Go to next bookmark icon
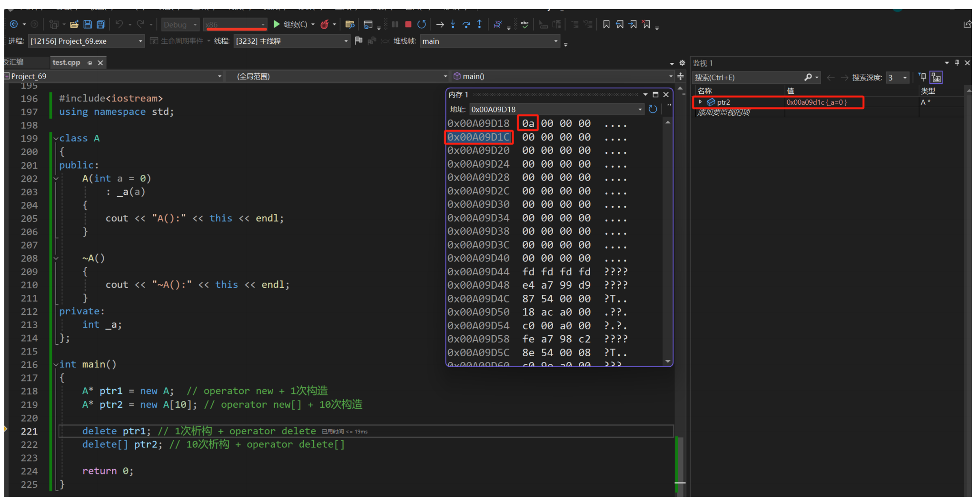The image size is (980, 502). 633,24
